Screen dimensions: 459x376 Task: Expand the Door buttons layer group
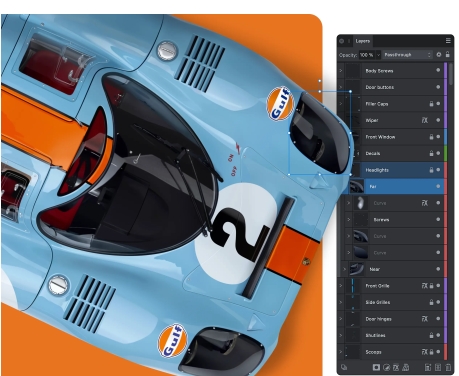341,87
